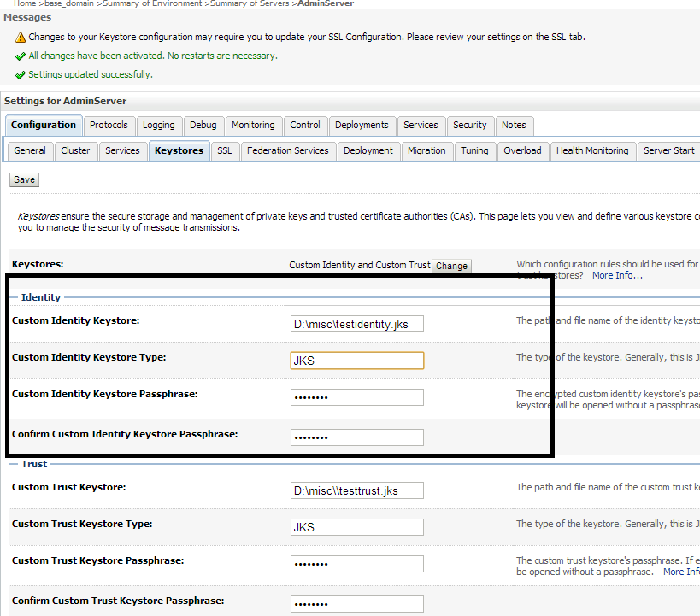Screen dimensions: 700x616
Task: Click AdminServer in the breadcrumb
Action: [x=326, y=3]
